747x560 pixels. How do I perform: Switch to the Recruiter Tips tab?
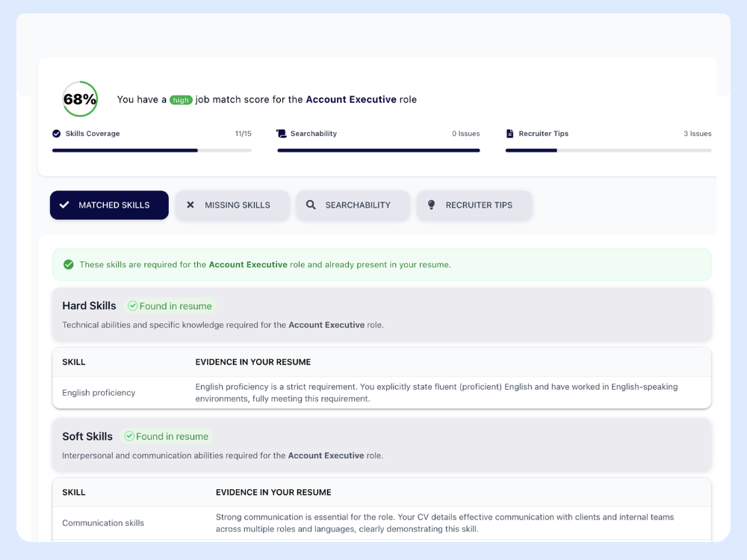474,205
